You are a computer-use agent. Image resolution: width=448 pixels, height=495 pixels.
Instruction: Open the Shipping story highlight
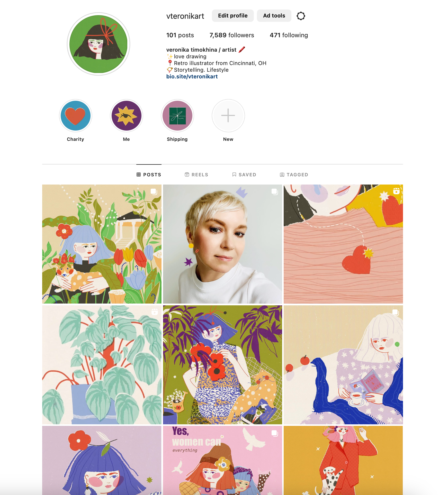pyautogui.click(x=177, y=116)
